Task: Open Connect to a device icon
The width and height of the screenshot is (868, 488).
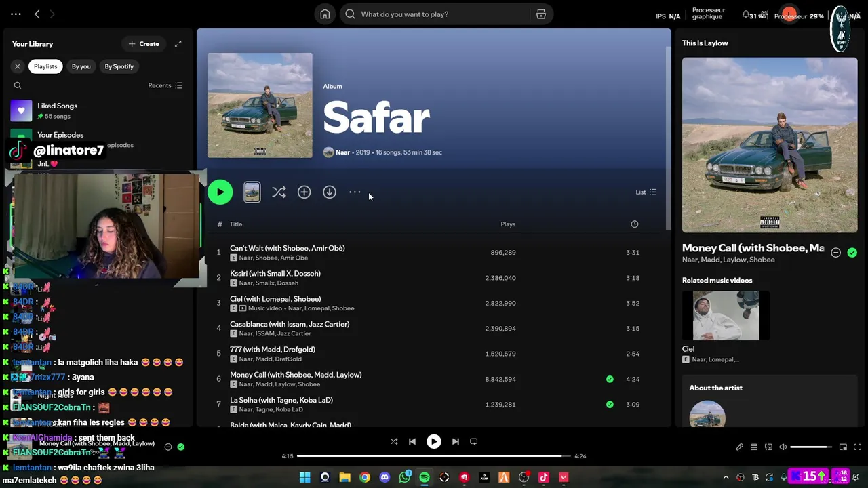Action: coord(768,447)
